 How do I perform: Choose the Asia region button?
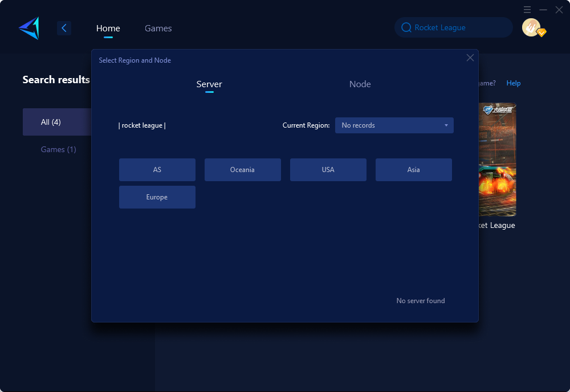pyautogui.click(x=413, y=170)
